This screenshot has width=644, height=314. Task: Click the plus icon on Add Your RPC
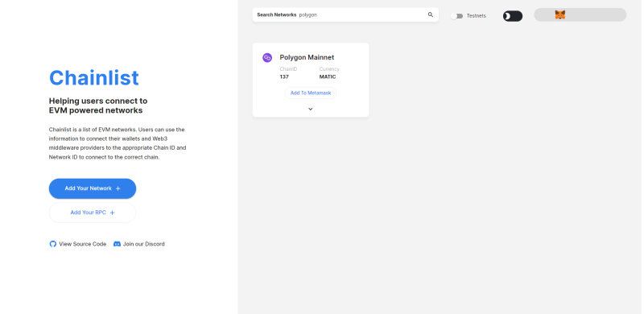112,213
